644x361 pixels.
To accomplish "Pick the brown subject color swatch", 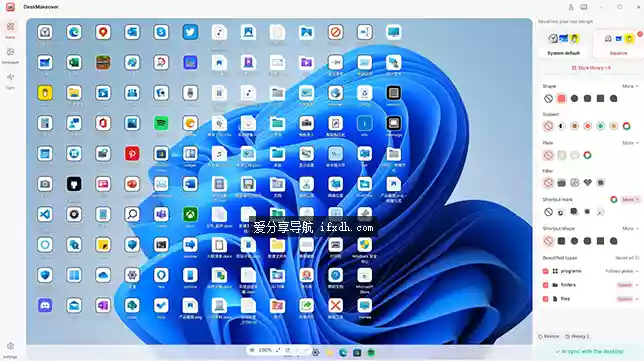I will point(574,126).
